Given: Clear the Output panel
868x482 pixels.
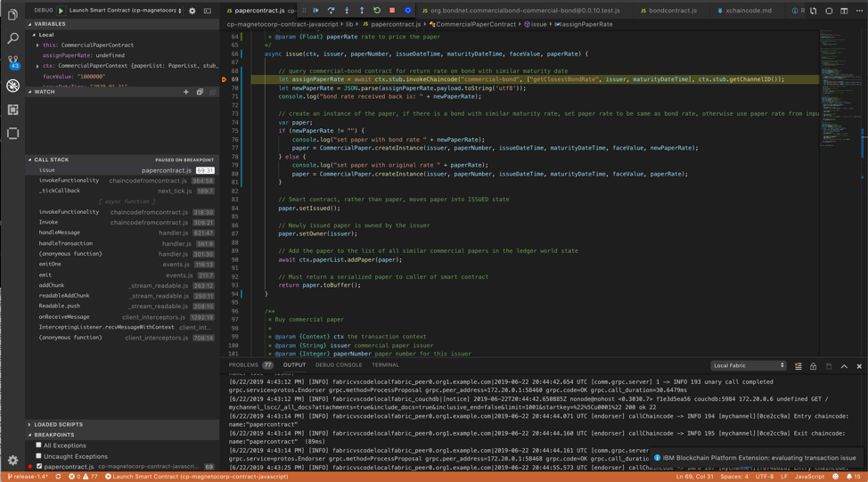Looking at the screenshot, I should (798, 366).
